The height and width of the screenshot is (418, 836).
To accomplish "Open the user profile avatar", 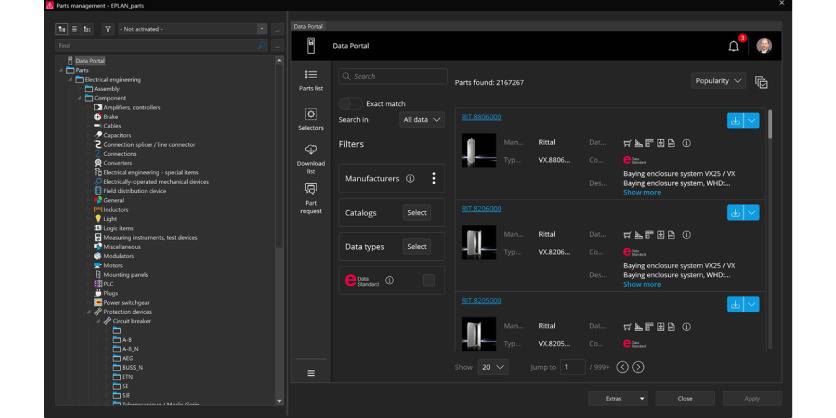I will (764, 46).
